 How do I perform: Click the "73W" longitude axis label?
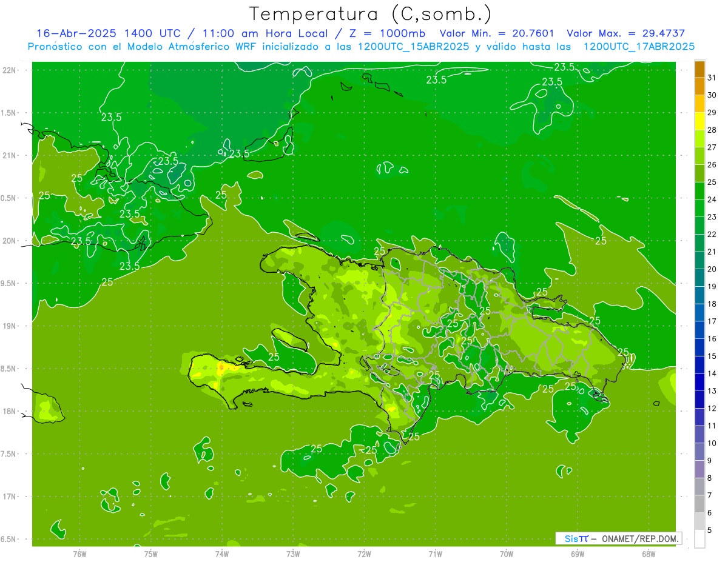coord(293,554)
